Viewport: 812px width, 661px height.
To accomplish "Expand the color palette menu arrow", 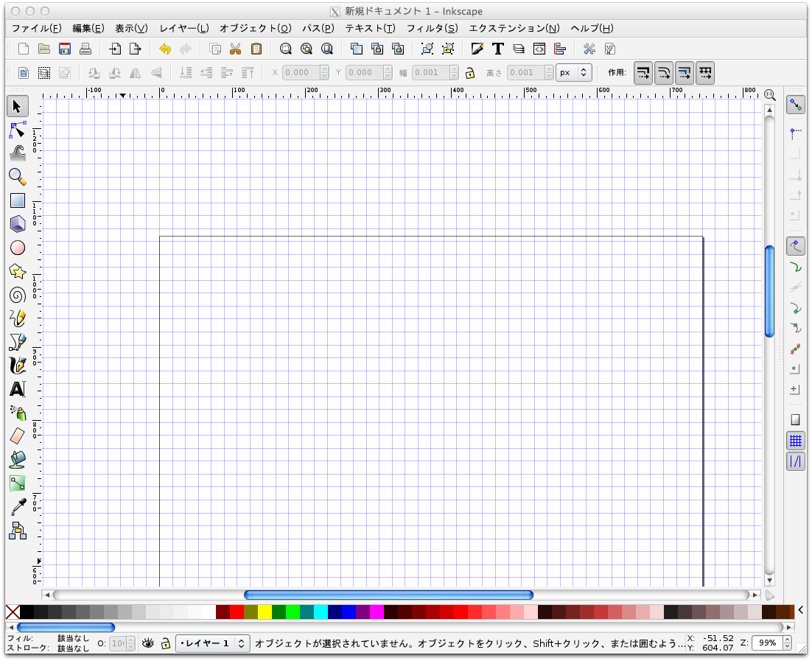I will [x=802, y=609].
